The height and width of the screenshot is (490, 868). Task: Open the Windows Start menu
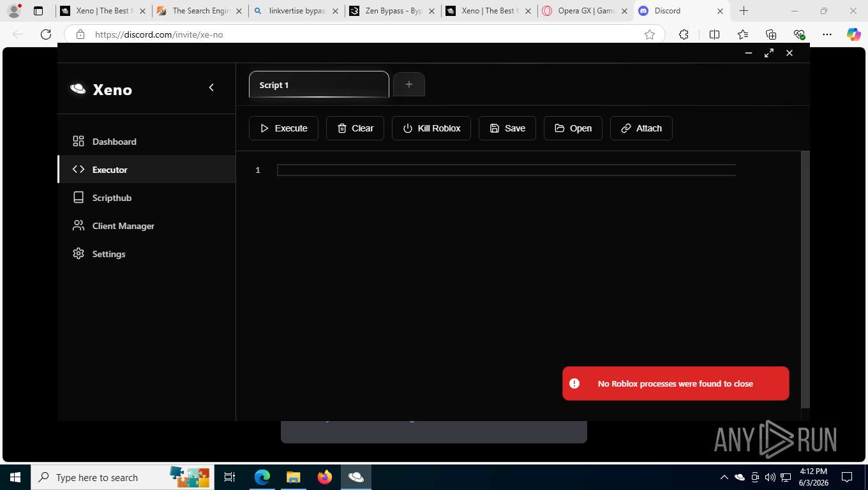pyautogui.click(x=15, y=477)
